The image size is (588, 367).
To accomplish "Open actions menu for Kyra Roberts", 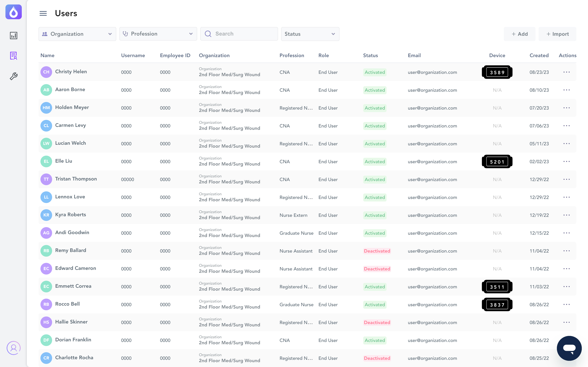I will [566, 215].
